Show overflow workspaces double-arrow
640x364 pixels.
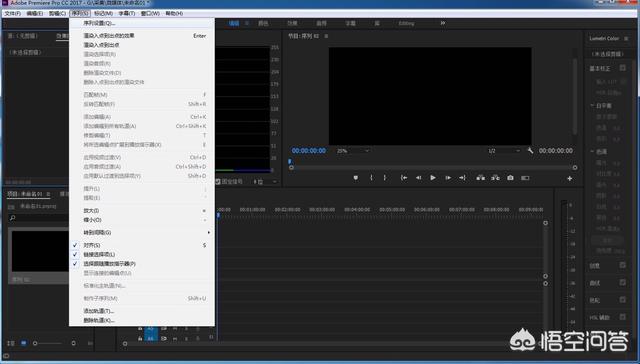pyautogui.click(x=443, y=23)
